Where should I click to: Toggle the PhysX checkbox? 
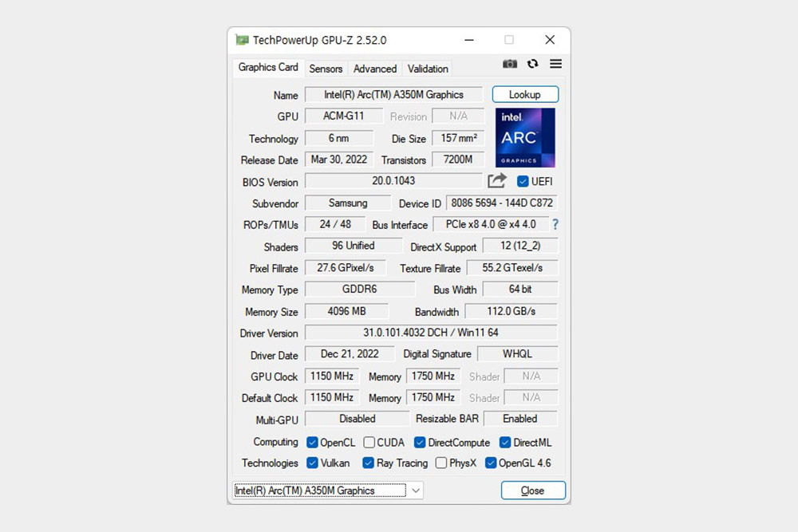click(x=441, y=463)
